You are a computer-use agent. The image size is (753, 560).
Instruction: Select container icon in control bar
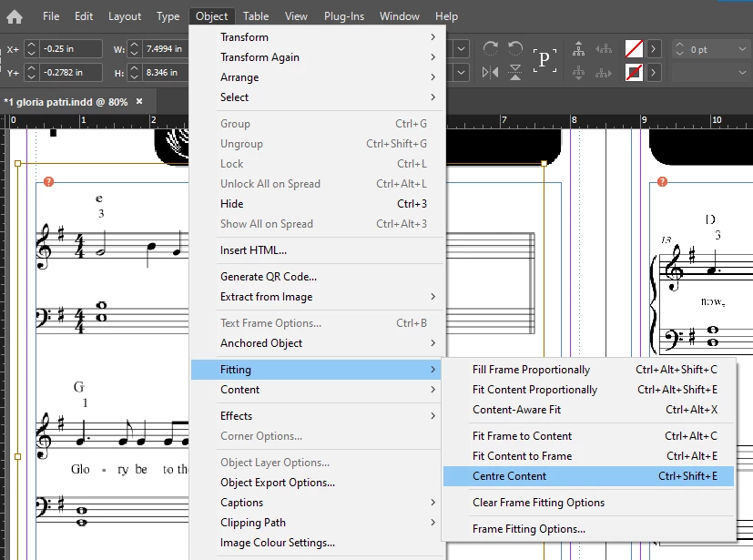(579, 49)
